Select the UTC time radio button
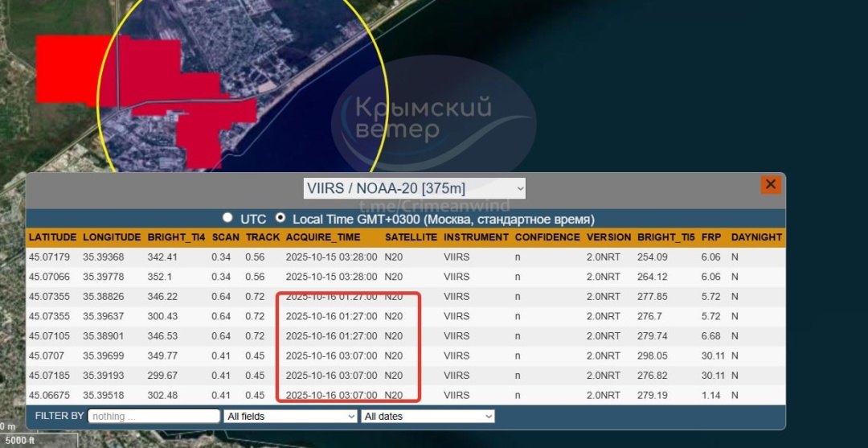The width and height of the screenshot is (868, 448). (x=228, y=218)
